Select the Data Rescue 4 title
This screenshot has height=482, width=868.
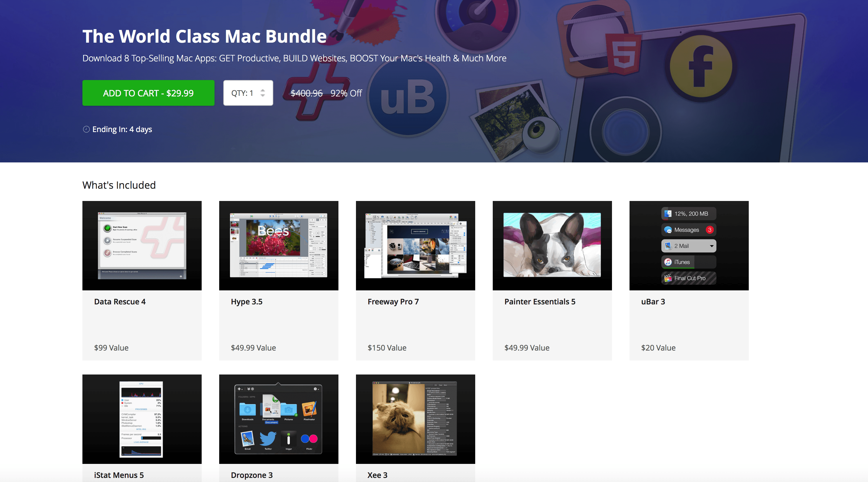120,302
